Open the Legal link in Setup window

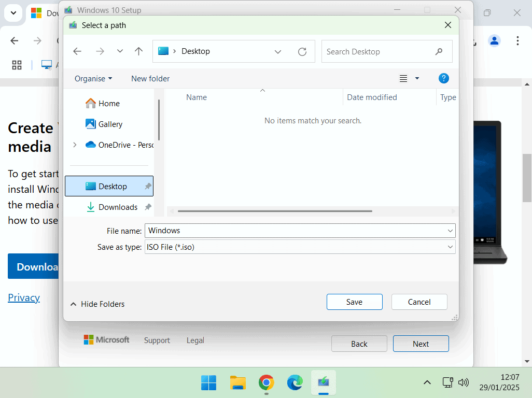pos(195,340)
